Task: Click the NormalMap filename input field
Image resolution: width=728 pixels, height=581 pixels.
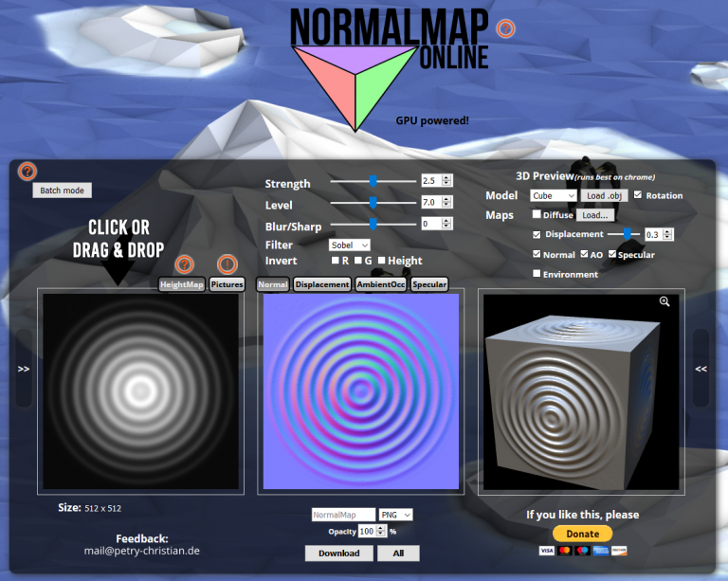Action: click(343, 514)
